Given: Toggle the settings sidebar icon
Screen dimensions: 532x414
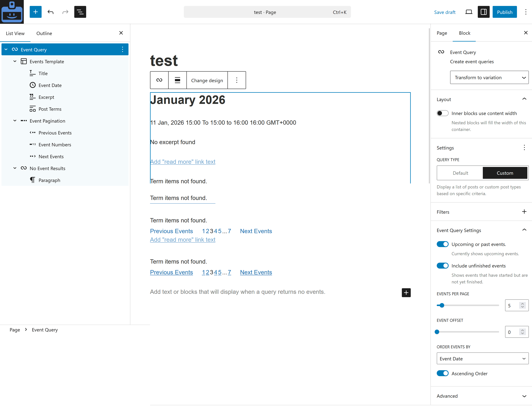Looking at the screenshot, I should click(484, 12).
